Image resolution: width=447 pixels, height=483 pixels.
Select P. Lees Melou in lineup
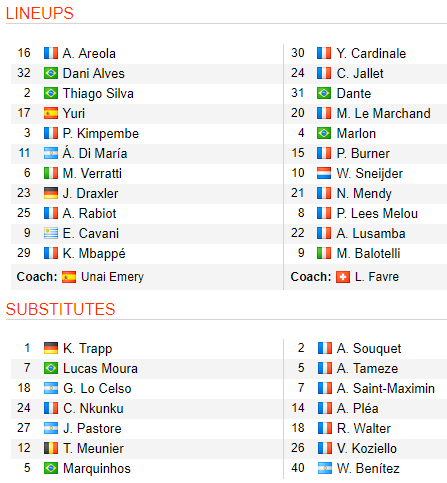pos(377,213)
